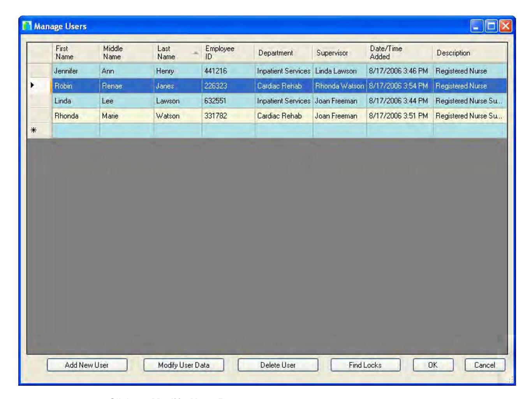This screenshot has width=532, height=399.
Task: Click supervisor cell Rhonda Watson
Action: click(x=339, y=86)
